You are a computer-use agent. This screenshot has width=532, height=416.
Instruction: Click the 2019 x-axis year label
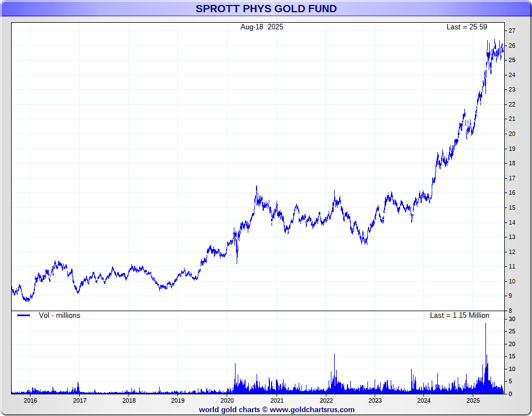click(178, 400)
